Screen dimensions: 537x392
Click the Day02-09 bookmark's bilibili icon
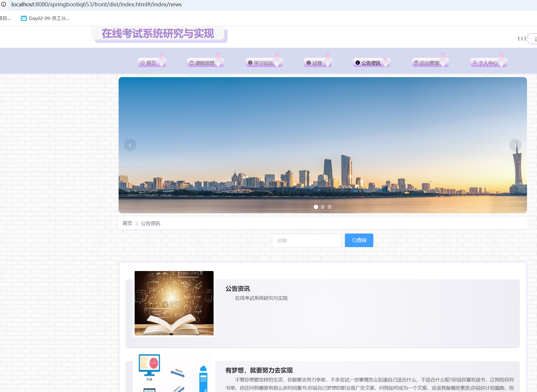coord(24,18)
